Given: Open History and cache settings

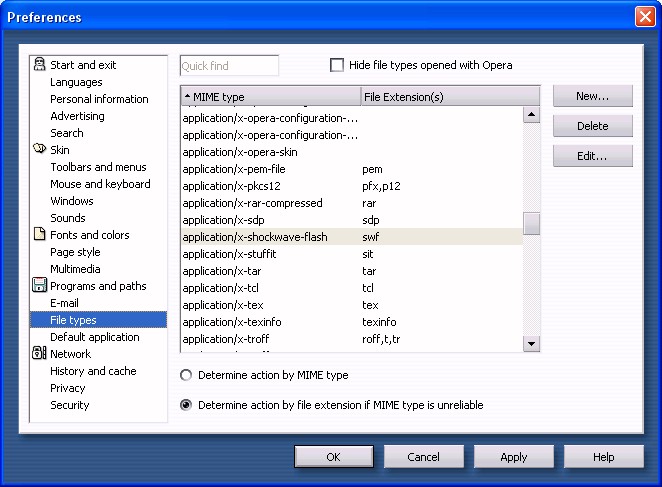Looking at the screenshot, I should (93, 371).
